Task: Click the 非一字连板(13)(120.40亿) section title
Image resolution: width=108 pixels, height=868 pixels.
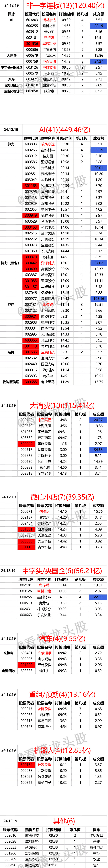Action: coord(65,5)
